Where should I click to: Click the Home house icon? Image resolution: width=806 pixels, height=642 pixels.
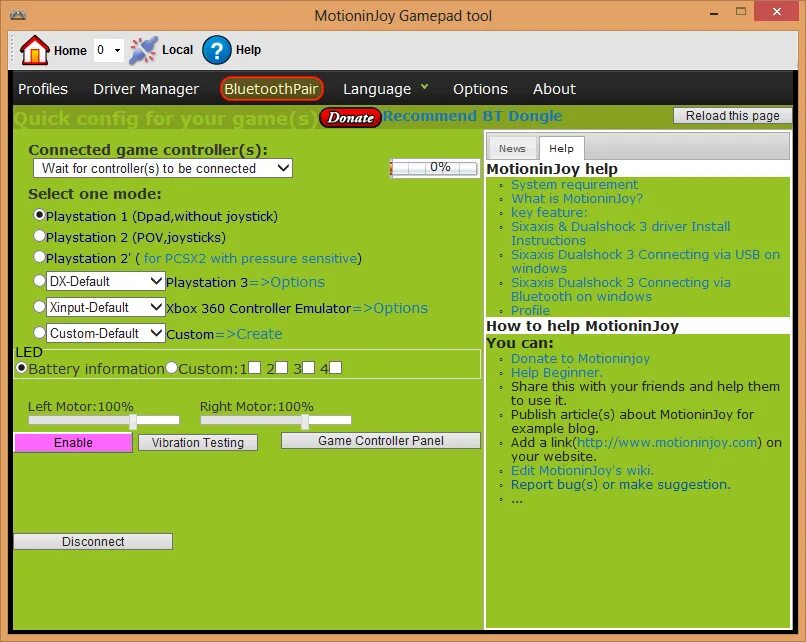pos(34,50)
